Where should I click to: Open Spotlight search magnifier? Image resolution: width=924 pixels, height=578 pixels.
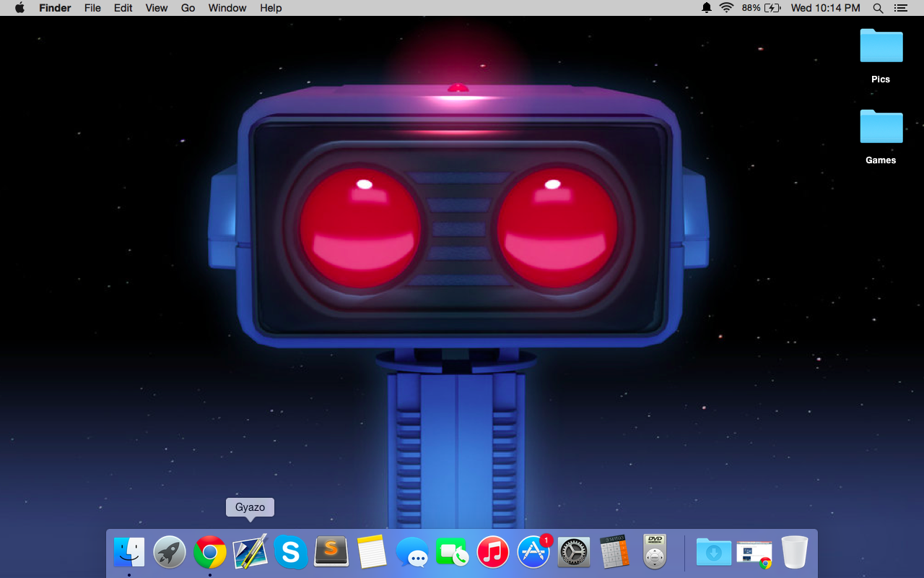pos(878,8)
